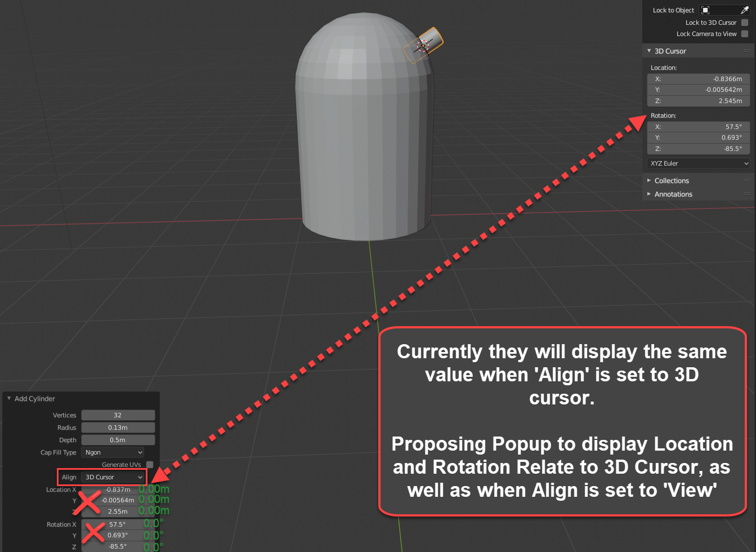The height and width of the screenshot is (552, 756).
Task: Click the Radius field showing 0.13m
Action: click(118, 428)
